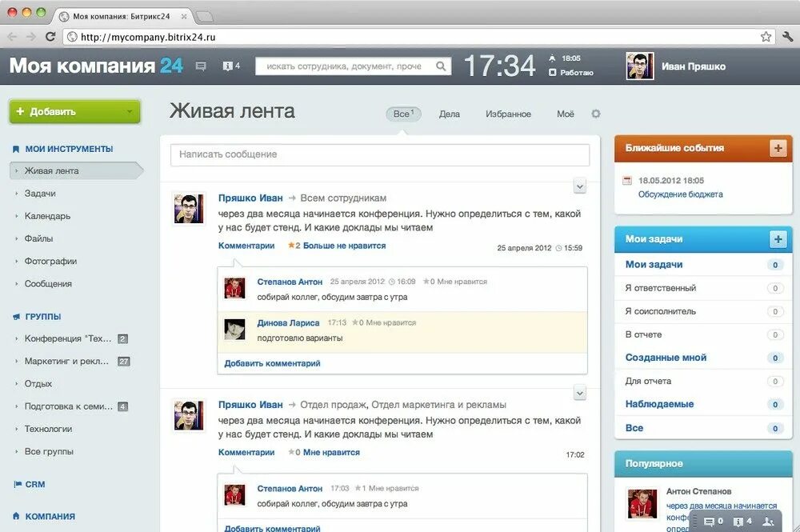Image resolution: width=800 pixels, height=532 pixels.
Task: Click Иван Пряшко avatar in header
Action: (x=640, y=66)
